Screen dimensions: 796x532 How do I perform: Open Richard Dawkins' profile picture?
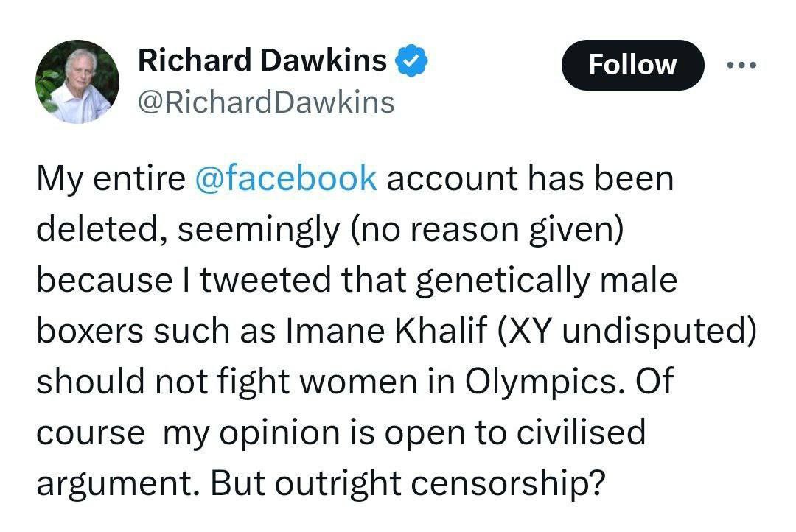coord(77,81)
